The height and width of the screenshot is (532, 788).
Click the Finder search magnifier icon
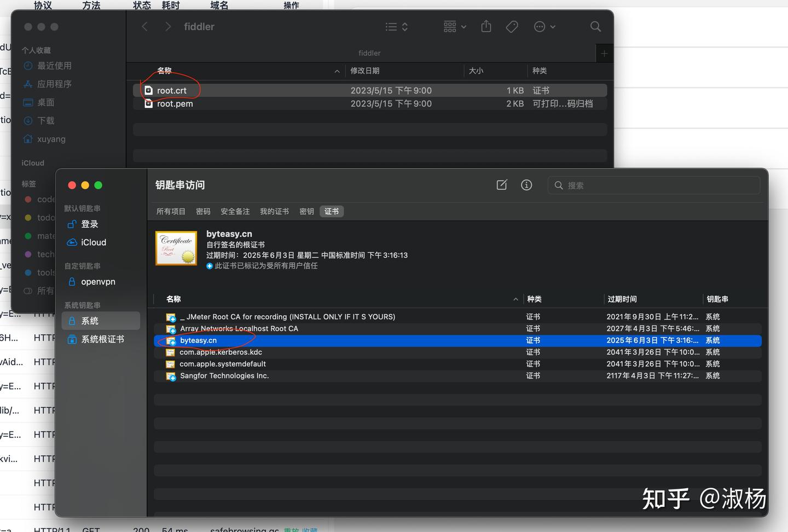[595, 26]
